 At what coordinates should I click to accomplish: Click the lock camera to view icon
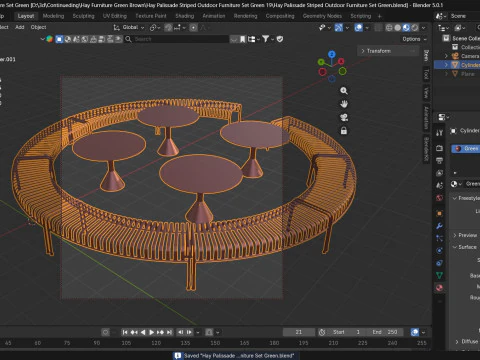(344, 131)
